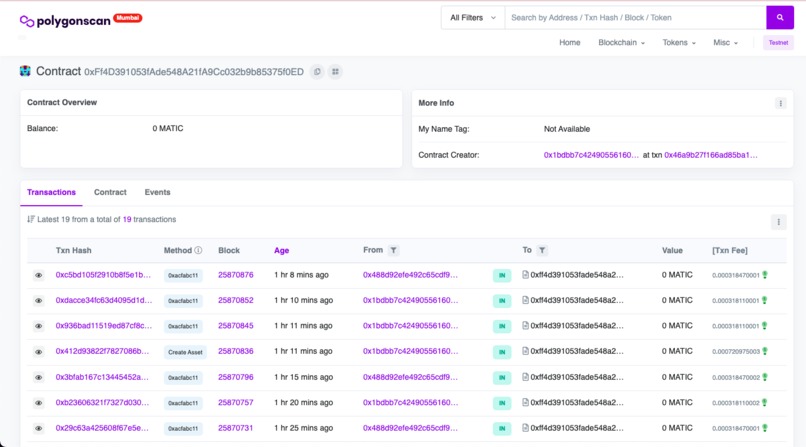Copy the contract address to clipboard
This screenshot has height=447, width=806.
click(x=317, y=71)
